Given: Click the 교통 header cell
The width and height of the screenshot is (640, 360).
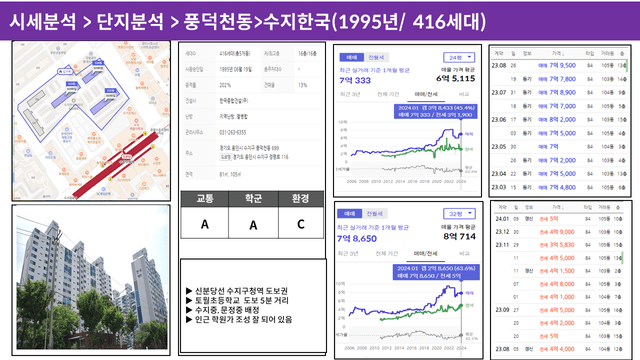Looking at the screenshot, I should 204,199.
